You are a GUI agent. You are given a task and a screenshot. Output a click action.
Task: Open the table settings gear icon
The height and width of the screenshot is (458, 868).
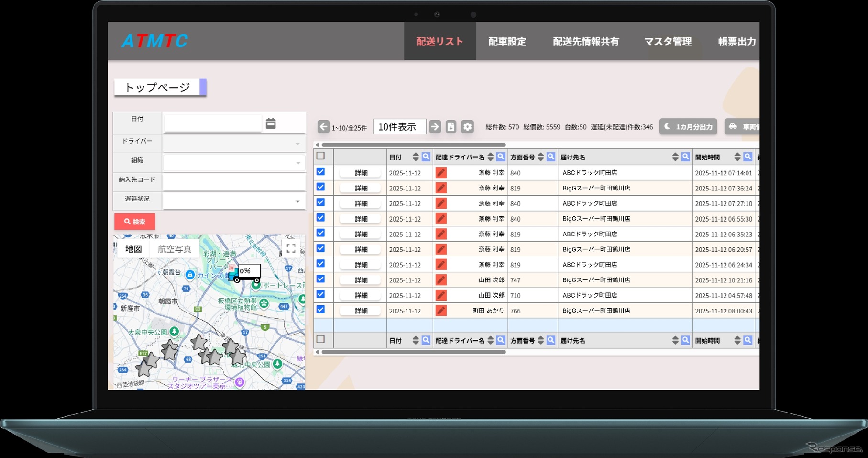[x=467, y=126]
